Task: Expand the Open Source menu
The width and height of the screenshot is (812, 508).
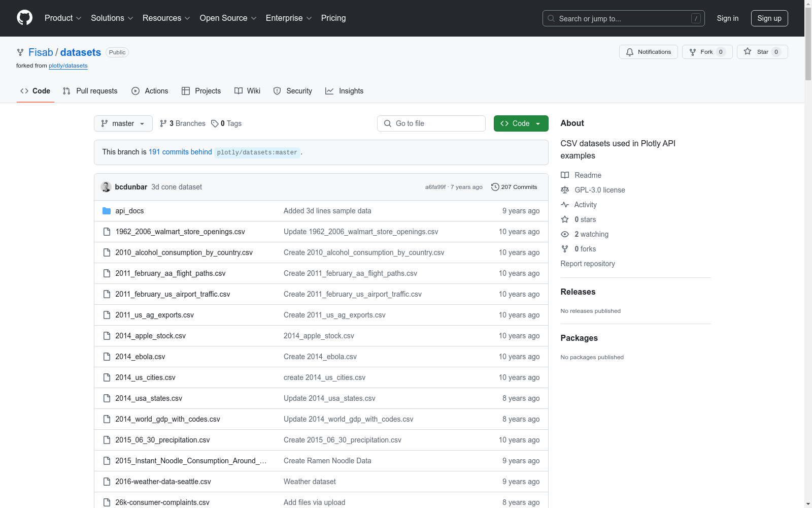Action: pos(228,18)
